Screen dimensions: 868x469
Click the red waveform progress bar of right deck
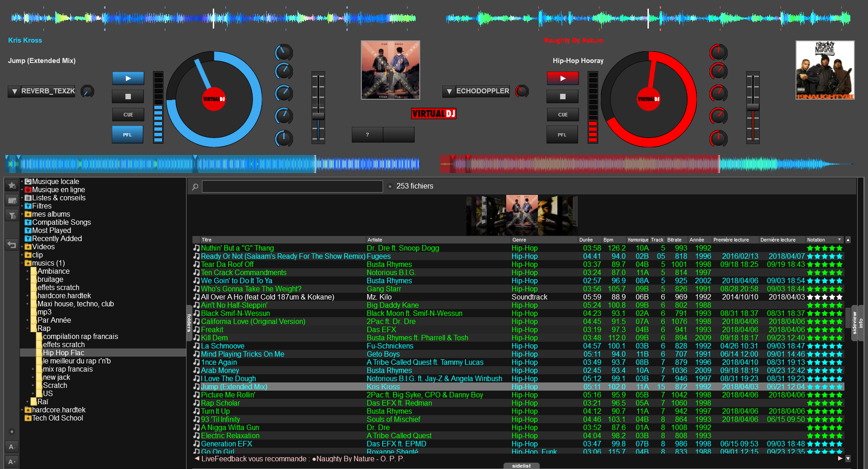tap(647, 164)
